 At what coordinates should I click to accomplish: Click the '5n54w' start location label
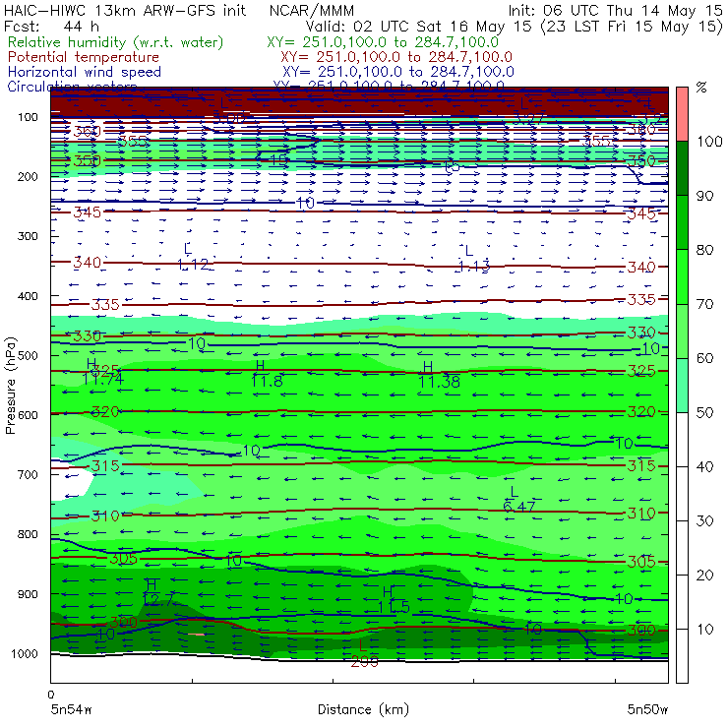coord(72,709)
